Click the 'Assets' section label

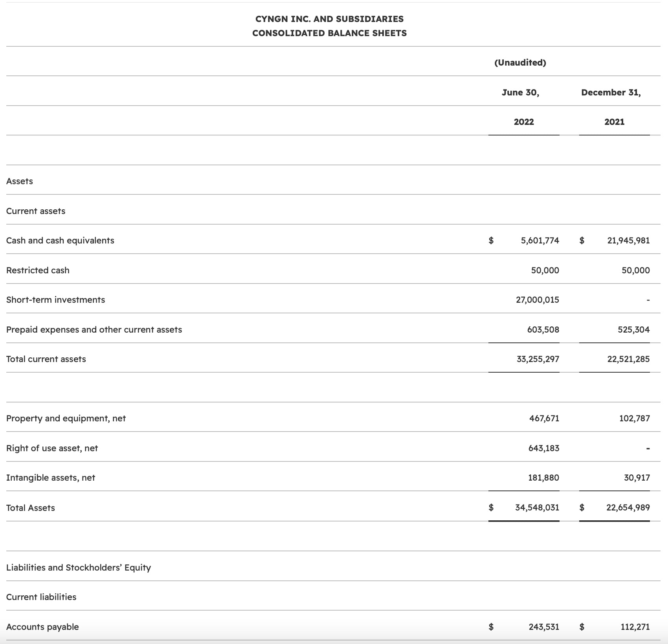(20, 181)
